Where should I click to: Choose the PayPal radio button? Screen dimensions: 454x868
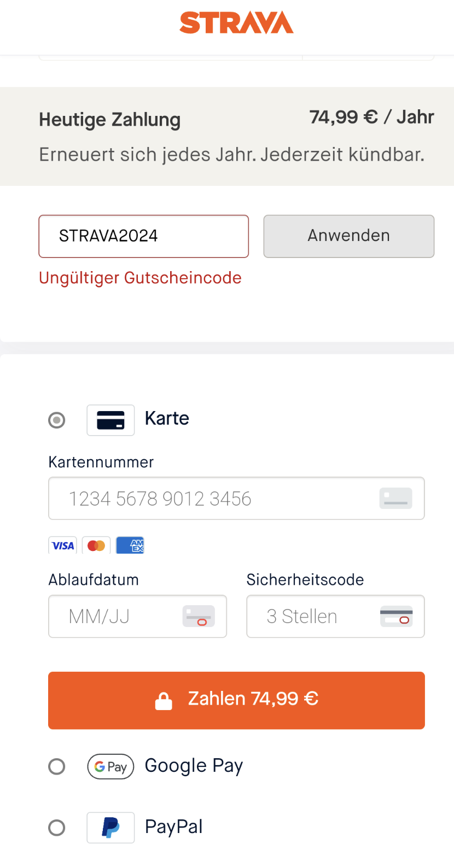(57, 828)
